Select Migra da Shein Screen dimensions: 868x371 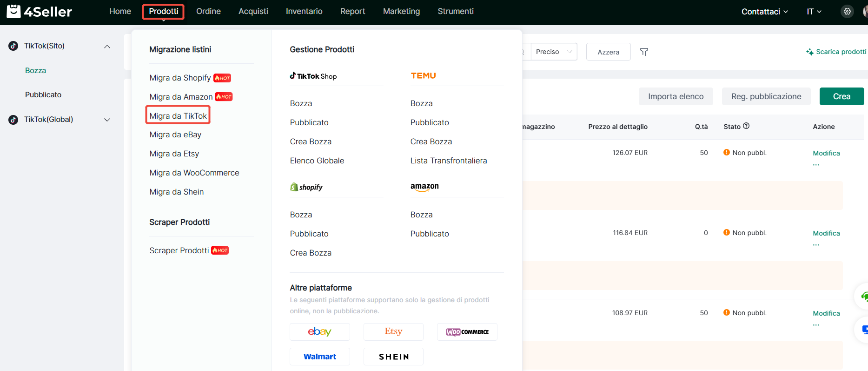177,192
